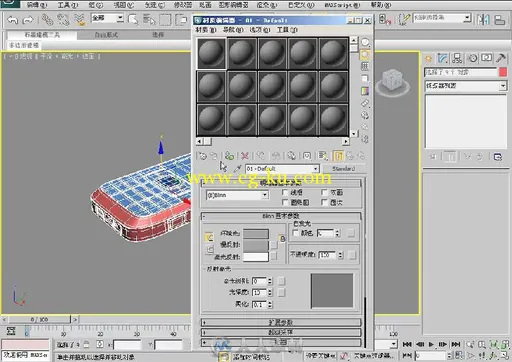The height and width of the screenshot is (362, 512).
Task: Open the Create panel star icon
Action: tap(428, 59)
